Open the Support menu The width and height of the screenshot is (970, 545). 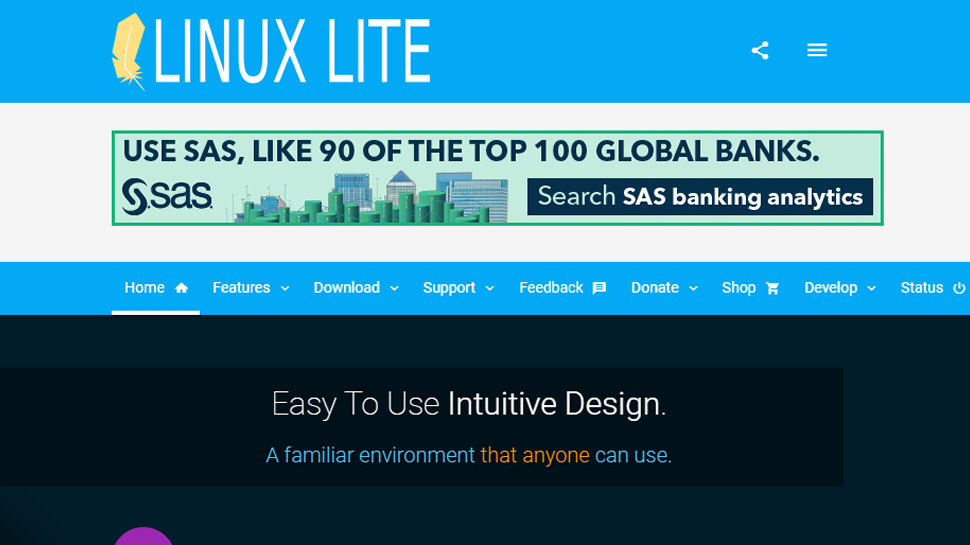tap(458, 288)
